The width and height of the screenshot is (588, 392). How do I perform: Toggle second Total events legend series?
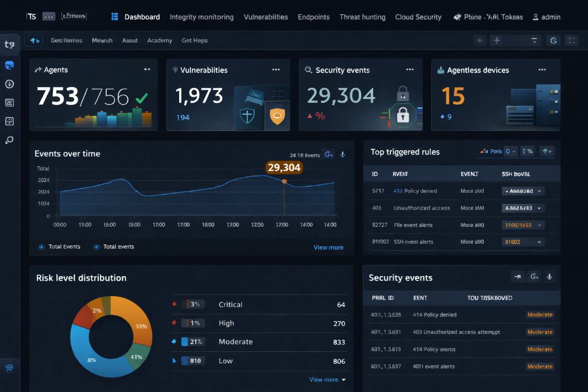click(96, 247)
